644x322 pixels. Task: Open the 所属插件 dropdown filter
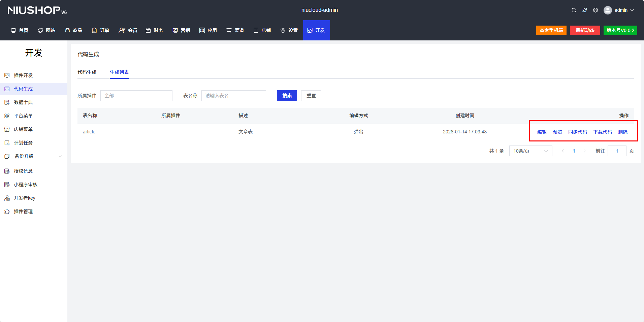point(136,96)
